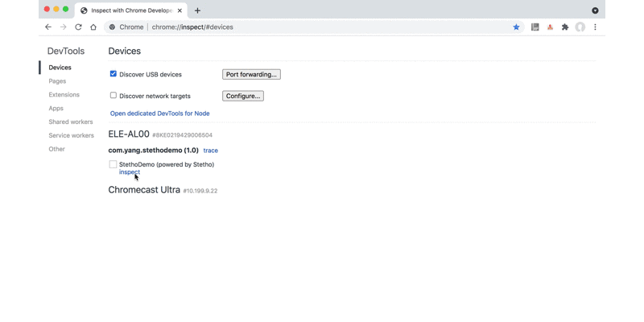Image resolution: width=644 pixels, height=322 pixels.
Task: Click the red extension icon in toolbar
Action: point(550,27)
